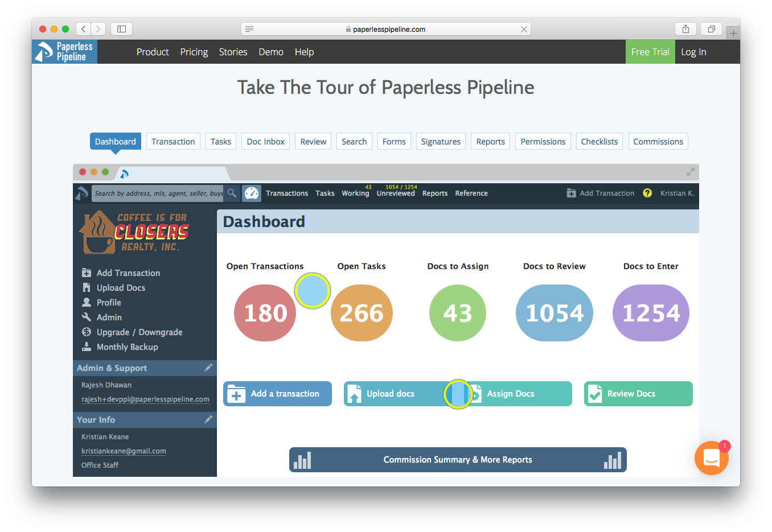Click the Open Transactions circle showing 180

265,312
